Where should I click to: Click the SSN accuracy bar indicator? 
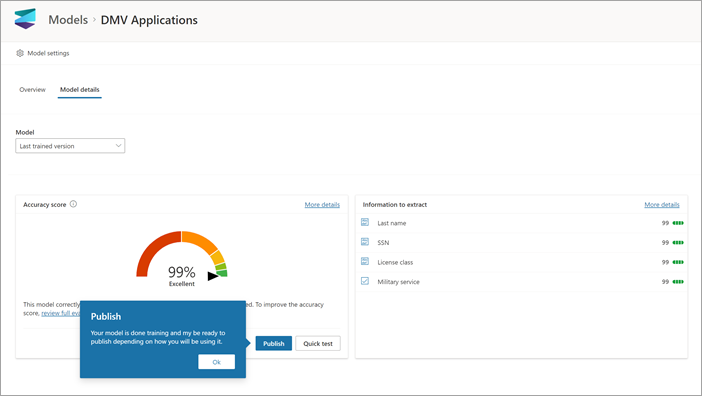678,243
